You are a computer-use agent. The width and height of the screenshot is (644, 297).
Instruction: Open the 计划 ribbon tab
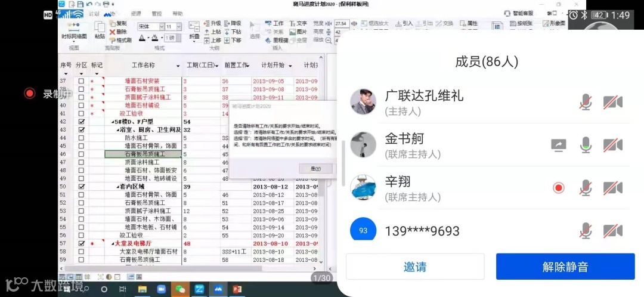coord(94,14)
